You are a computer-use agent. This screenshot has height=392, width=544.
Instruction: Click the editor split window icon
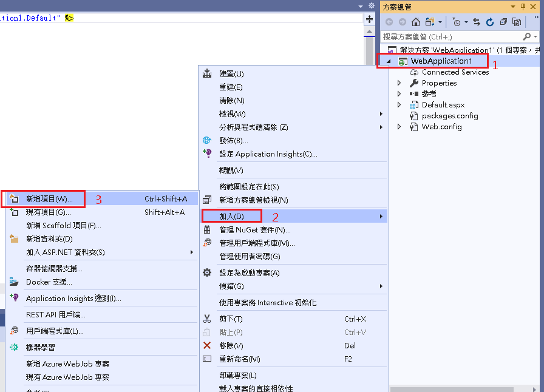pyautogui.click(x=370, y=19)
